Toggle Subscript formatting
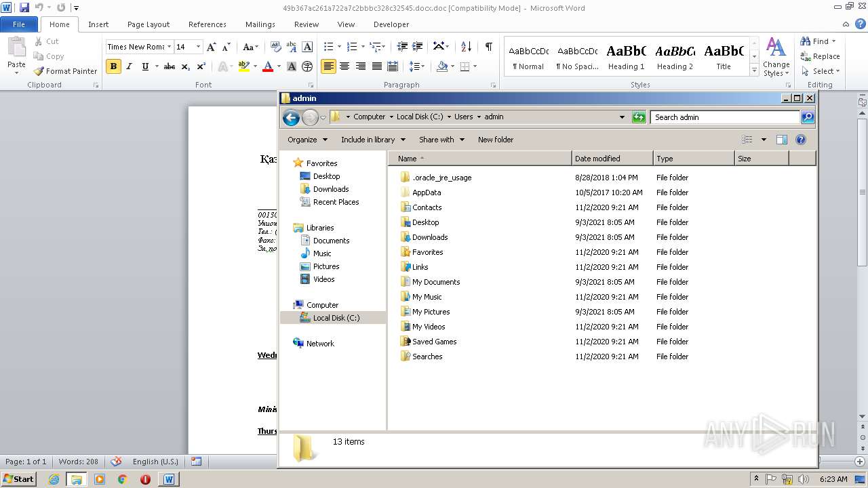Image resolution: width=868 pixels, height=488 pixels. point(186,66)
